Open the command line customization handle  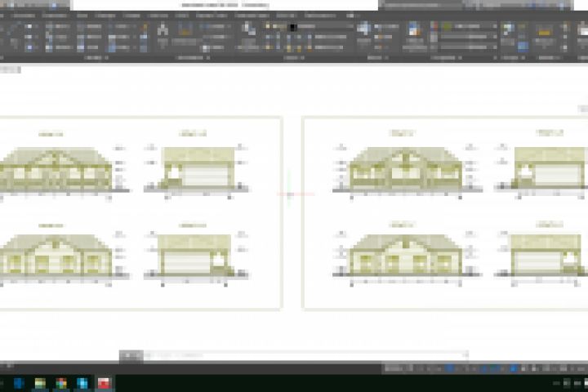click(x=131, y=355)
